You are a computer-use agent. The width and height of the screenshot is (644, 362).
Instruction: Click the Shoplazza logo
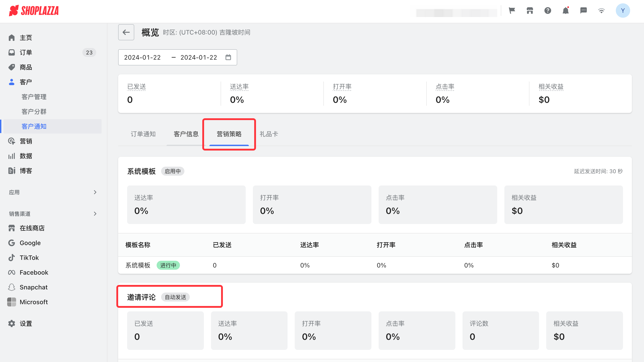[x=34, y=11]
